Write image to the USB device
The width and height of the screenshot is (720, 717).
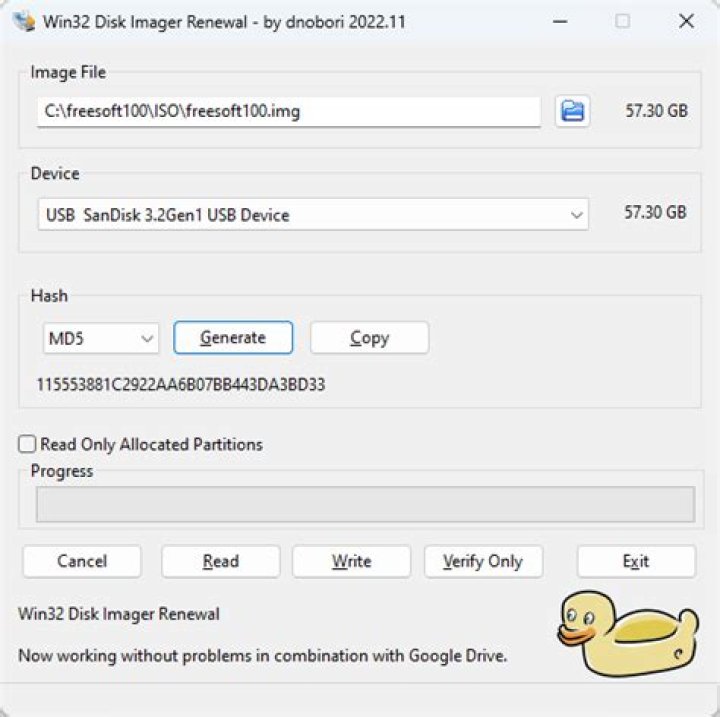[x=351, y=561]
